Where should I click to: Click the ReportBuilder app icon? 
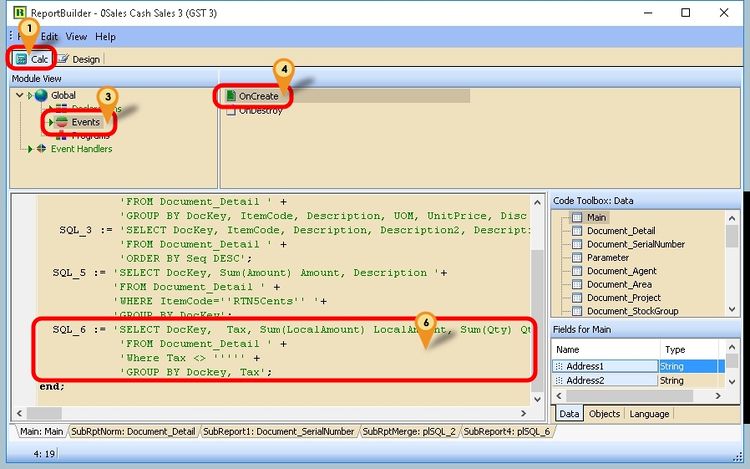[x=20, y=12]
